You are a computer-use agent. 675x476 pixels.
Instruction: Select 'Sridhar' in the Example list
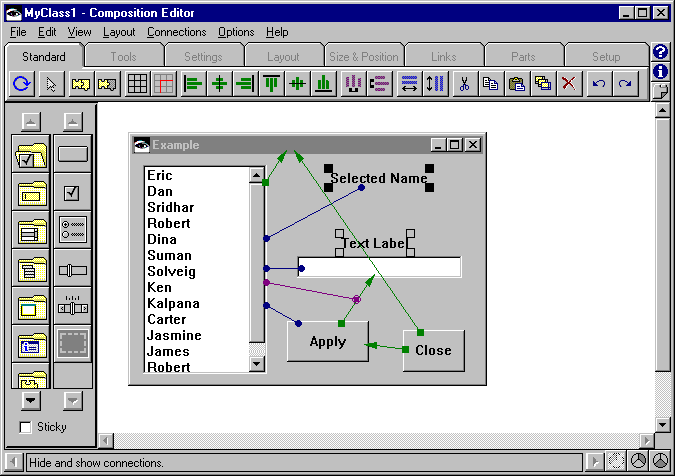tap(170, 207)
